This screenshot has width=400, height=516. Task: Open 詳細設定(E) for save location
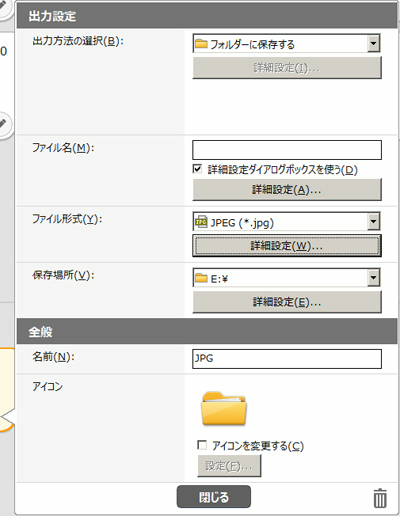click(287, 302)
